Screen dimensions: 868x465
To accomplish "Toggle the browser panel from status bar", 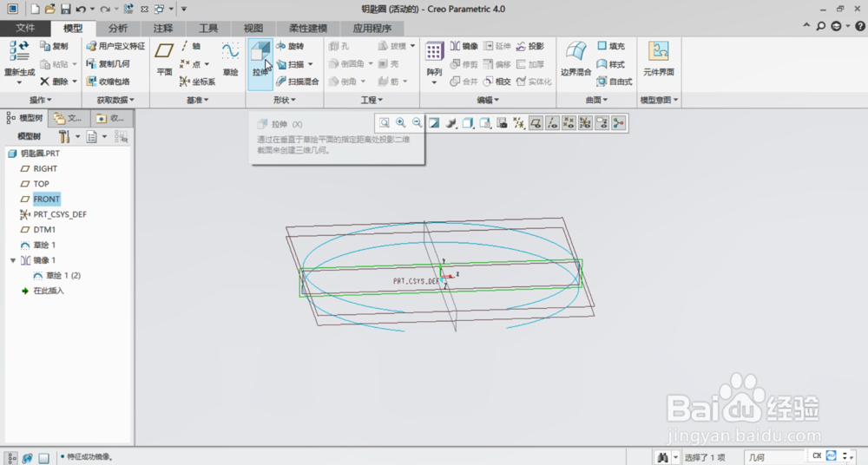I will click(27, 458).
